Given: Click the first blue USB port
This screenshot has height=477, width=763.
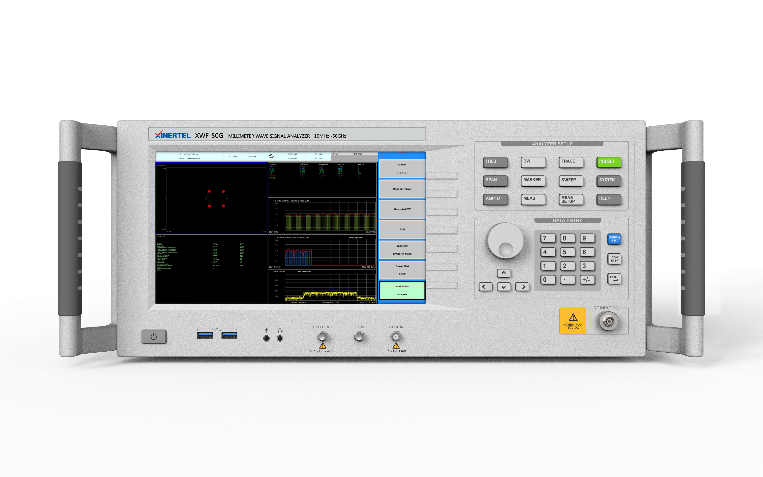Looking at the screenshot, I should pyautogui.click(x=205, y=334).
